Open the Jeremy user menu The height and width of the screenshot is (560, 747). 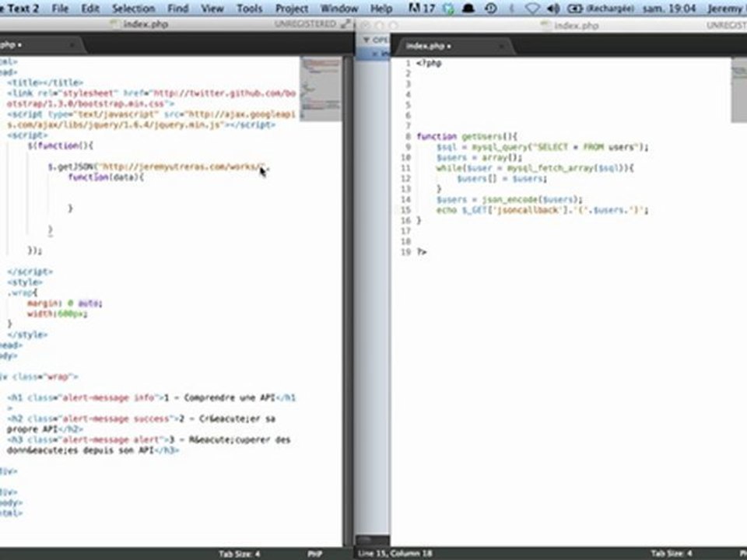(727, 8)
